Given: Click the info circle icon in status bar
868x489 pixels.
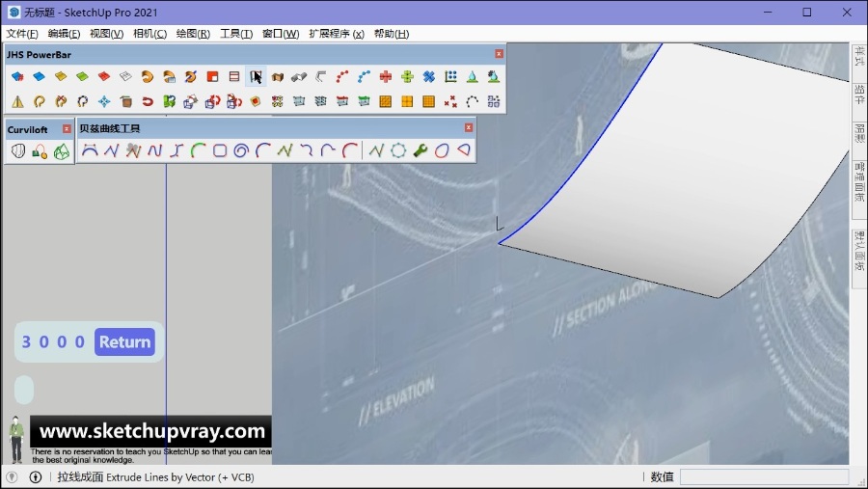Looking at the screenshot, I should pyautogui.click(x=35, y=476).
